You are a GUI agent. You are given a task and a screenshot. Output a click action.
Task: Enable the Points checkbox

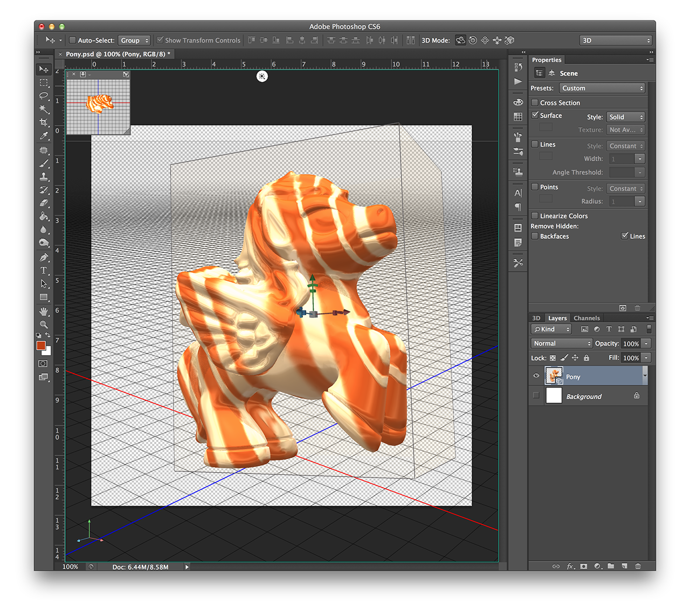[535, 187]
